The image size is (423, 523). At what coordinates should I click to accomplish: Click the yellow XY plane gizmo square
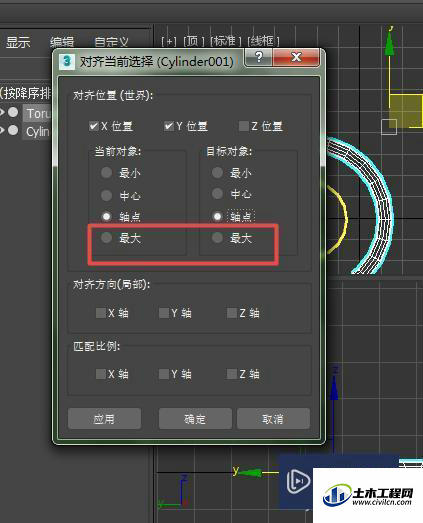tap(405, 111)
